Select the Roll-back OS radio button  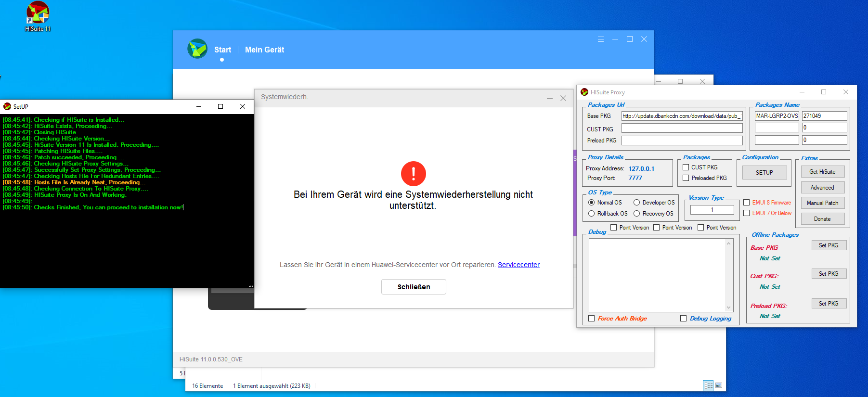592,214
